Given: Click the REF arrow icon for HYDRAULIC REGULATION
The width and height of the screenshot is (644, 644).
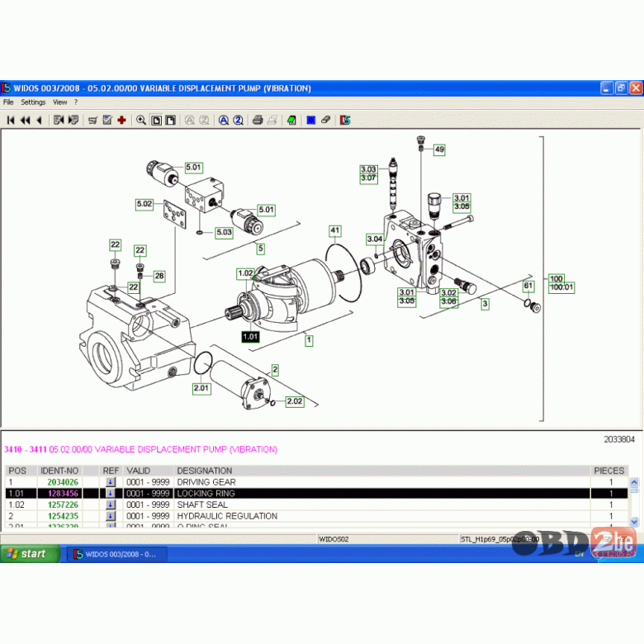Looking at the screenshot, I should click(x=111, y=516).
